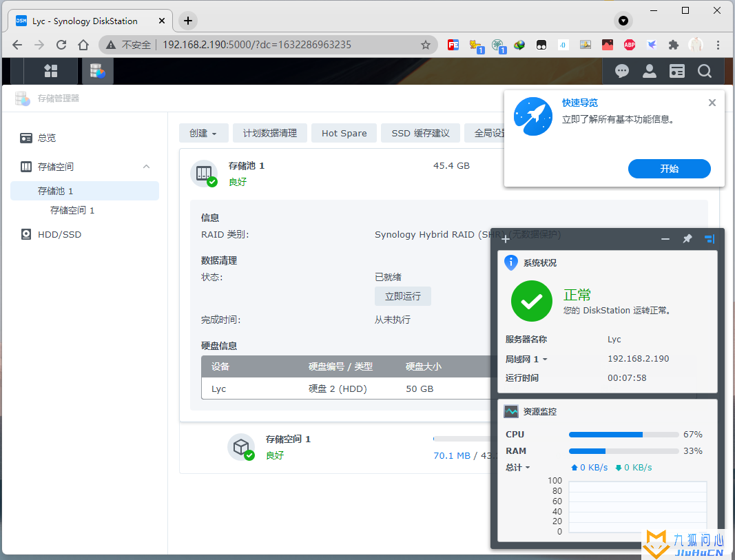Reload the browser page

click(x=61, y=45)
